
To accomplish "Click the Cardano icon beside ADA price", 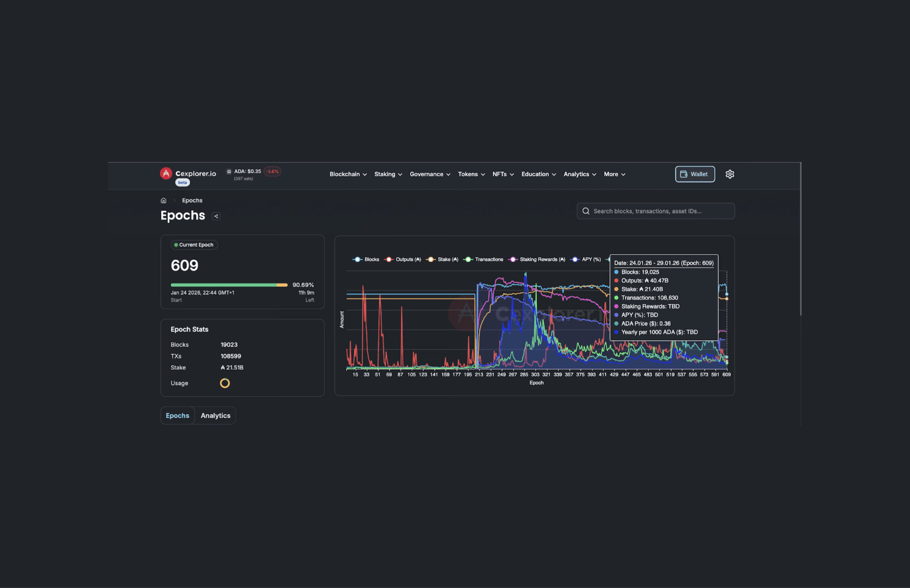I will (229, 172).
